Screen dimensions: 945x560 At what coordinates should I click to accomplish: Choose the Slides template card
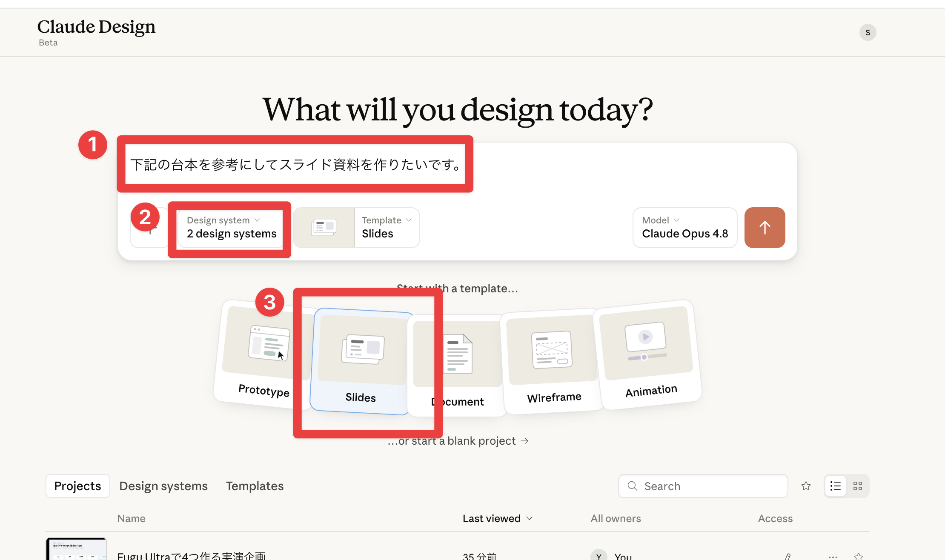361,361
